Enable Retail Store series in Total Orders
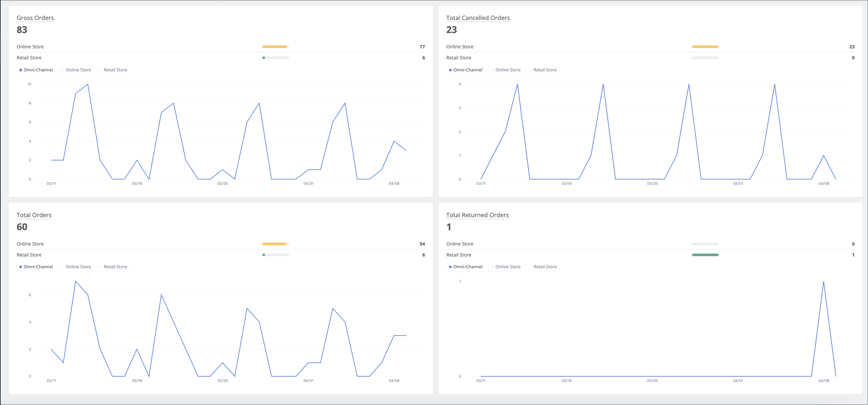 [114, 267]
